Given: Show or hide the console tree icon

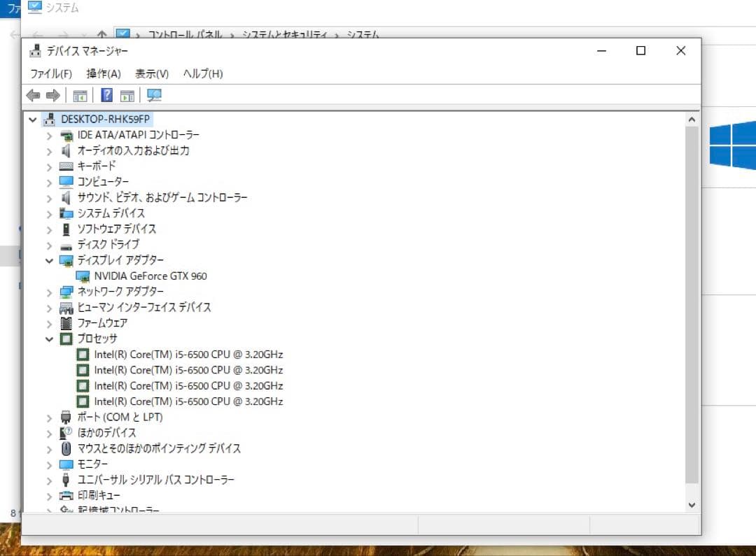Looking at the screenshot, I should (x=80, y=95).
